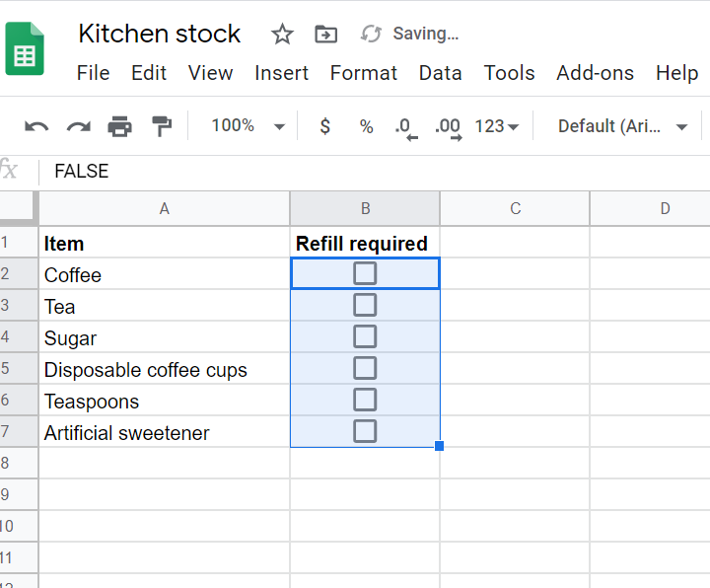Apply percent format to cells
Viewport: 710px width, 588px height.
(x=366, y=126)
